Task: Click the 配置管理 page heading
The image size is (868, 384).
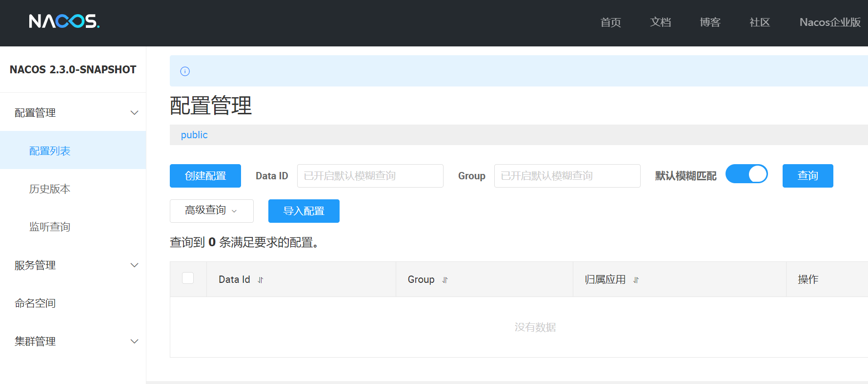Action: 211,106
